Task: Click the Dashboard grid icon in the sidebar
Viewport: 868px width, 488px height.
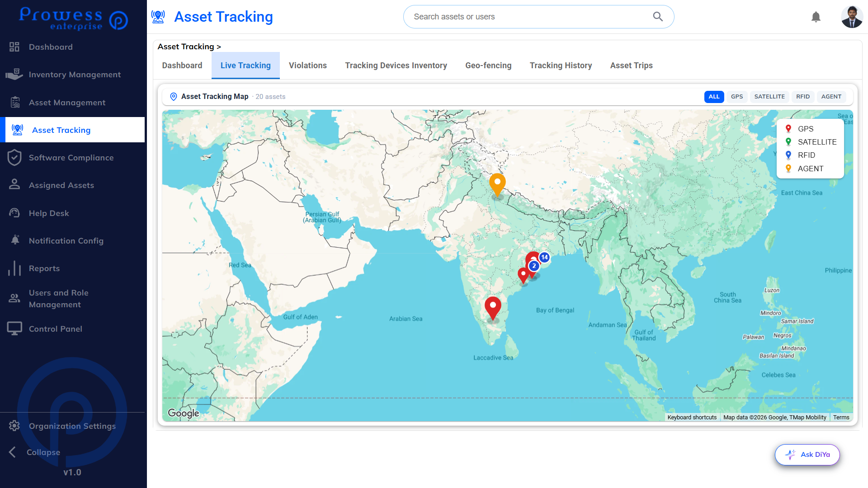Action: click(14, 47)
